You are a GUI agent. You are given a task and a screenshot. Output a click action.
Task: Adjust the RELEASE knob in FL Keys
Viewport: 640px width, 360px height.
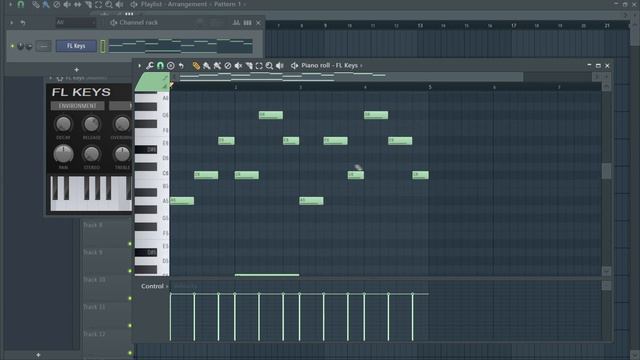click(91, 124)
